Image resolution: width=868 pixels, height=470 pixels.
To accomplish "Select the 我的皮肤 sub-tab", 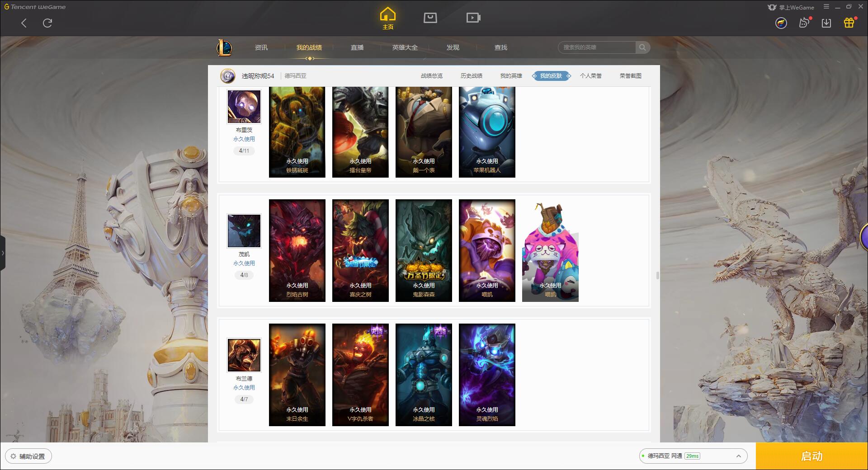I will pyautogui.click(x=551, y=76).
